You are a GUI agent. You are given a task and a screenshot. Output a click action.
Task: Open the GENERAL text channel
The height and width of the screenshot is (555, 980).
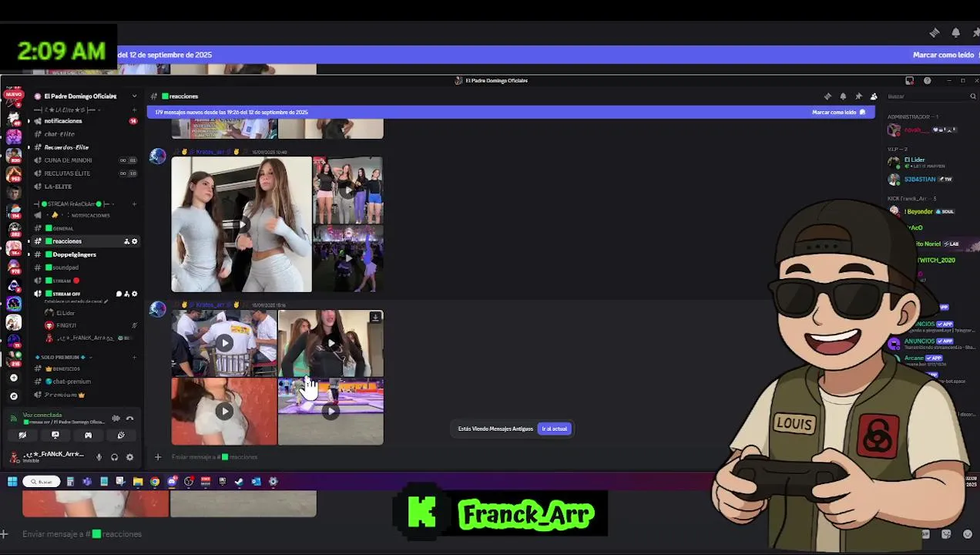85,228
